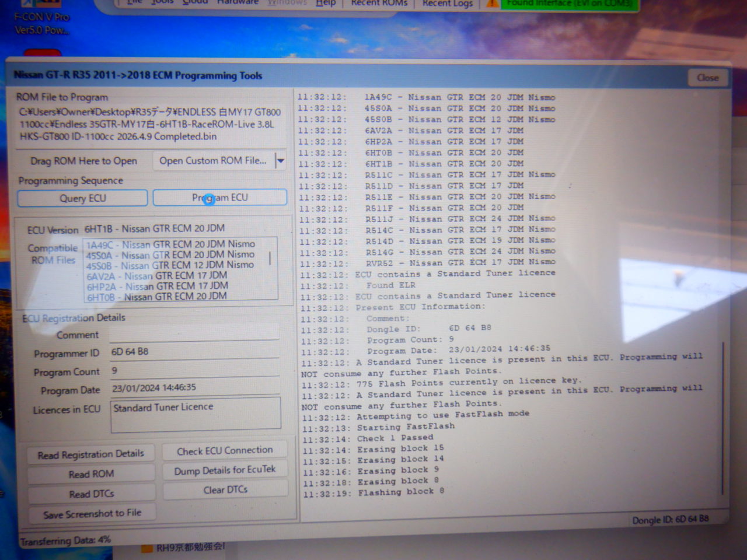Click the Save Screenshot to File button
Image resolution: width=747 pixels, height=560 pixels.
click(92, 514)
